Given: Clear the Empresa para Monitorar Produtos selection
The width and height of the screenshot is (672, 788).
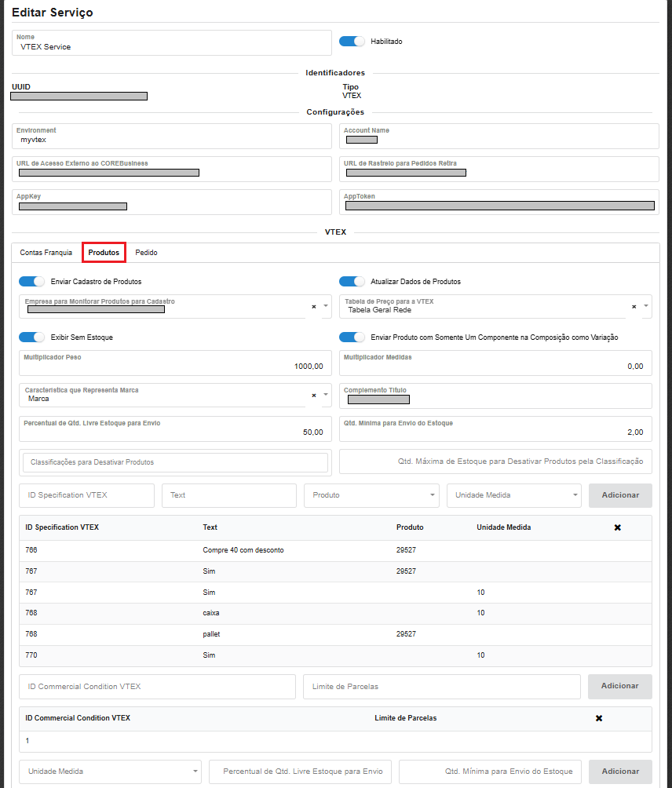Looking at the screenshot, I should 313,307.
